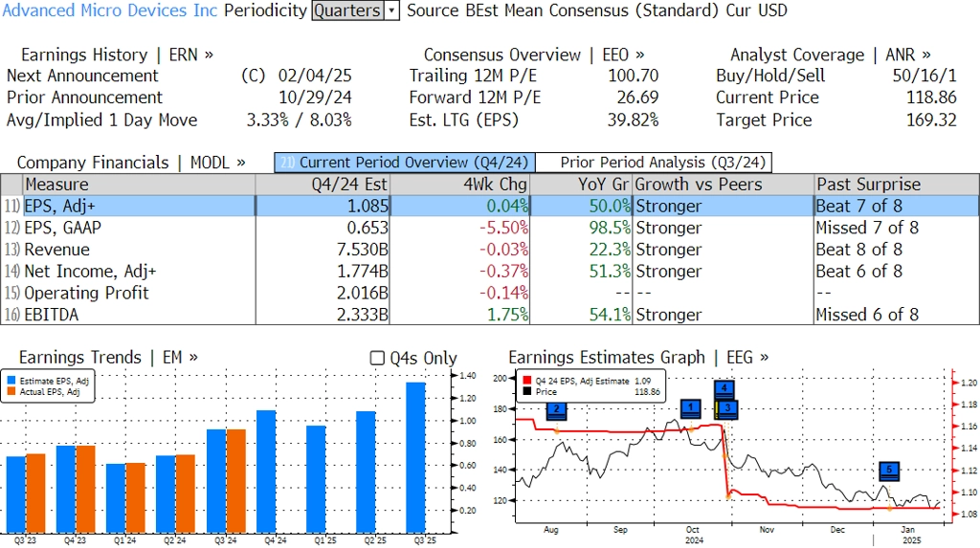Enable the Q4s Only checkbox

pos(377,358)
